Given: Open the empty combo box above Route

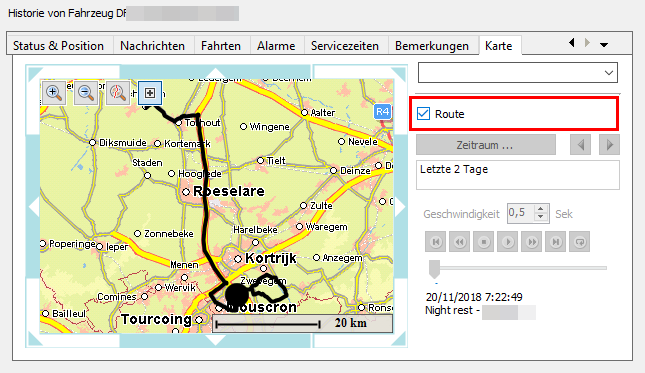Looking at the screenshot, I should tap(518, 73).
